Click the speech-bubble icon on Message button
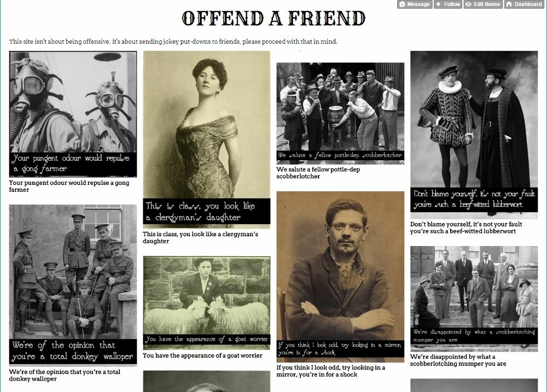This screenshot has height=392, width=547. click(401, 4)
